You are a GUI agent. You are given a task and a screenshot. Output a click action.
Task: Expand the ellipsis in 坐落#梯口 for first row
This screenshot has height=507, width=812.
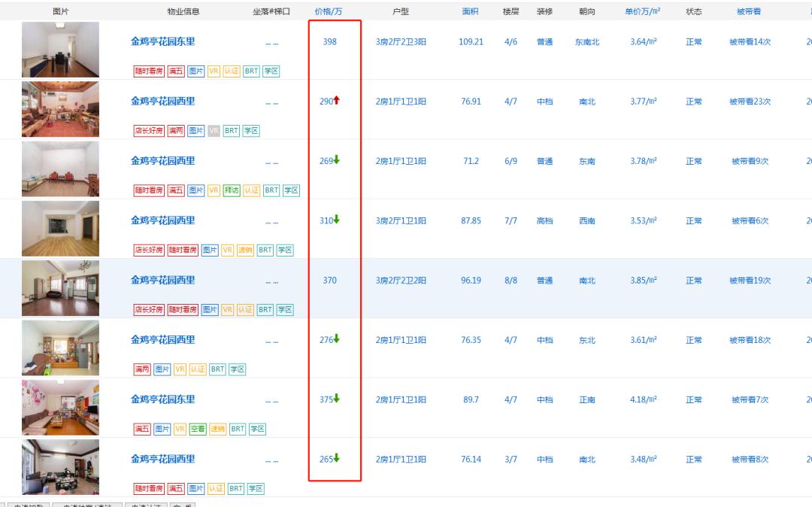[x=272, y=42]
